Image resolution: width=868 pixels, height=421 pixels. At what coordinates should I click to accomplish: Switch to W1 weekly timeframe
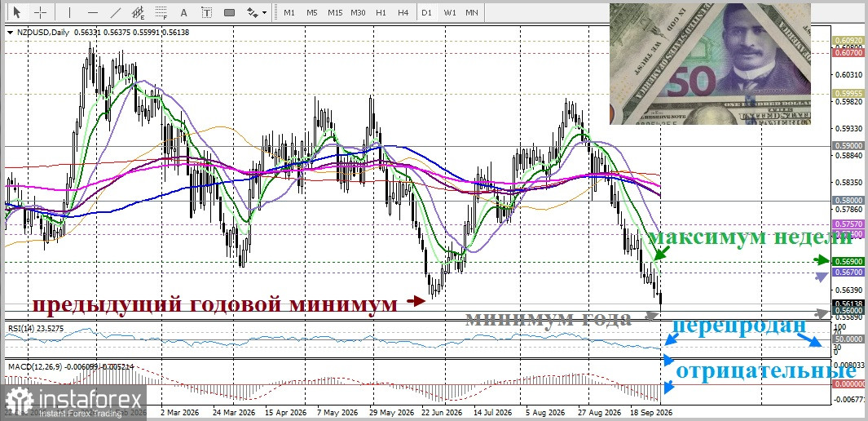click(450, 11)
